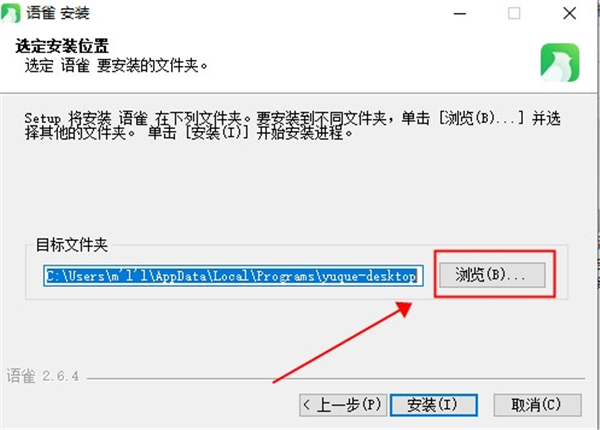Start installation with 安装(I) button
Screen dimensions: 600x430
pos(434,405)
